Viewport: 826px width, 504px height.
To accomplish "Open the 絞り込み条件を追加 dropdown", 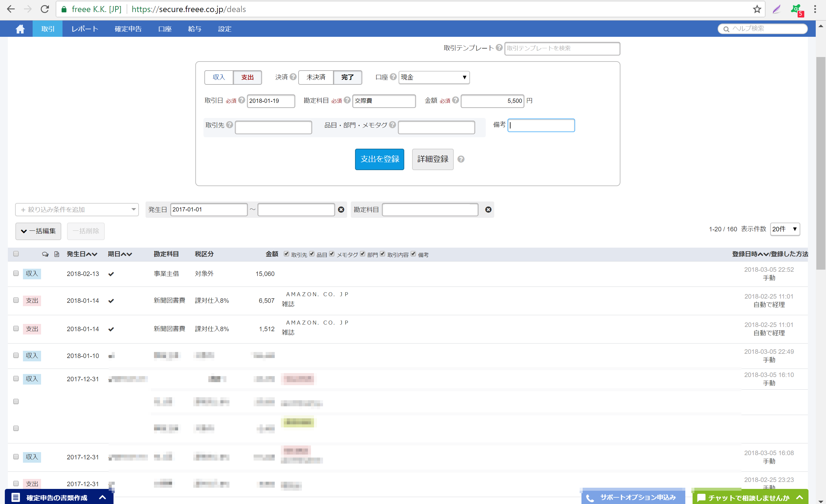I will point(77,210).
